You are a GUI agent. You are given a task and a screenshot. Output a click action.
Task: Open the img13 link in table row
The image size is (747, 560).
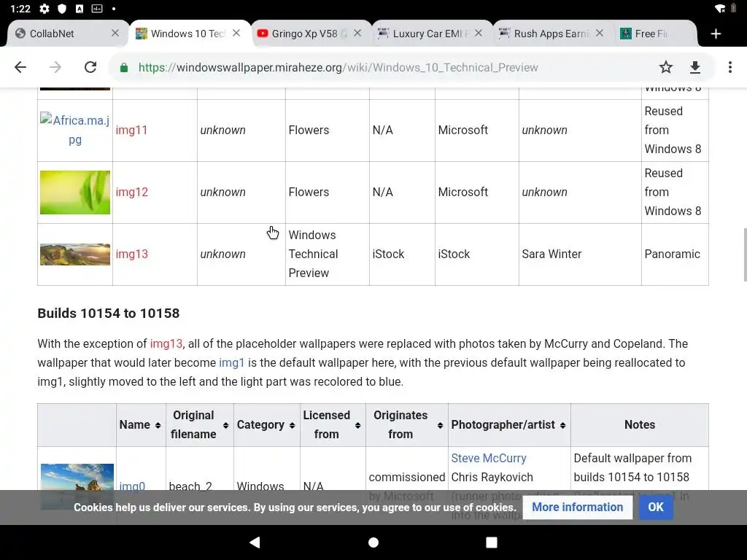point(131,254)
